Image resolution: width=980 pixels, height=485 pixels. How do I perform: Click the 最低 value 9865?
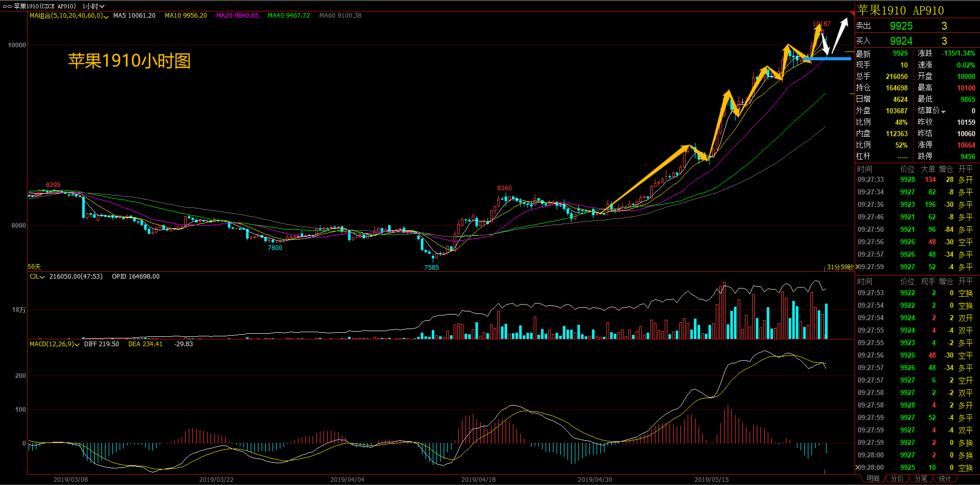pyautogui.click(x=968, y=99)
